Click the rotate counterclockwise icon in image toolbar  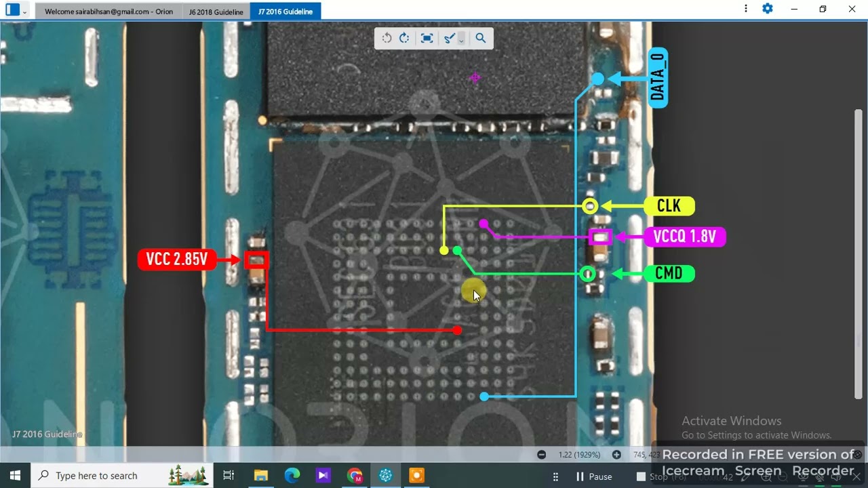(x=387, y=39)
